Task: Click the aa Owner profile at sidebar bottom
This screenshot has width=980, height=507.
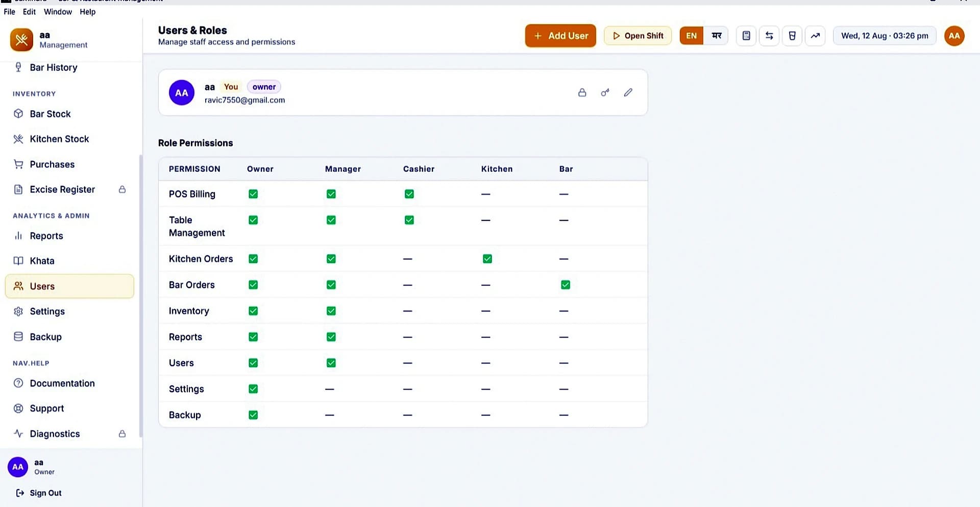Action: [x=32, y=467]
